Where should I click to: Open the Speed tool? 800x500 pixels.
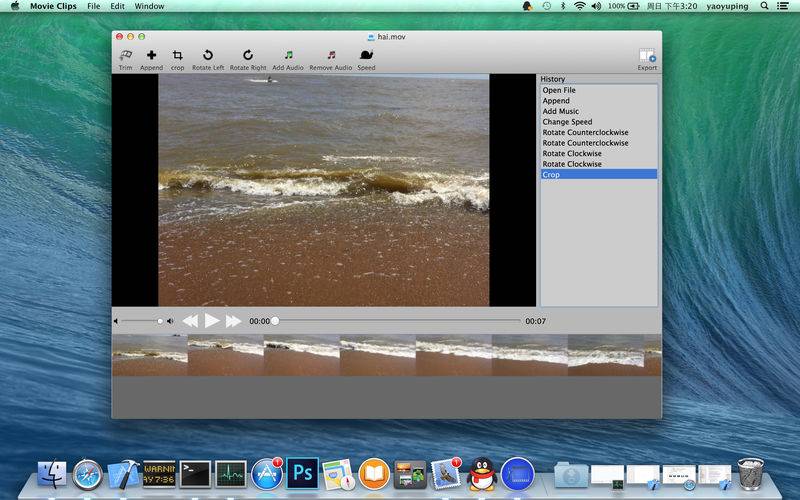pos(367,58)
